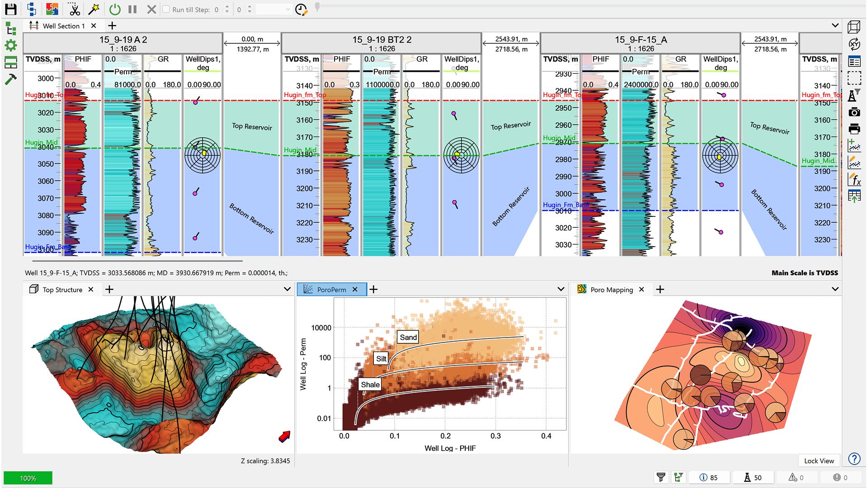
Task: Toggle Lock View on the plots panel
Action: tap(819, 460)
